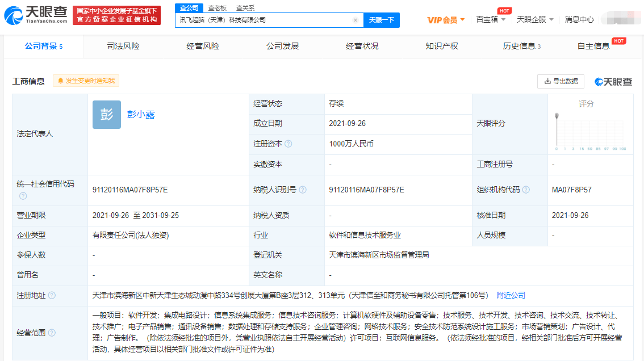Viewport: 644px width, 361px height.
Task: Click help icon beside 组织机构代码
Action: click(x=526, y=190)
